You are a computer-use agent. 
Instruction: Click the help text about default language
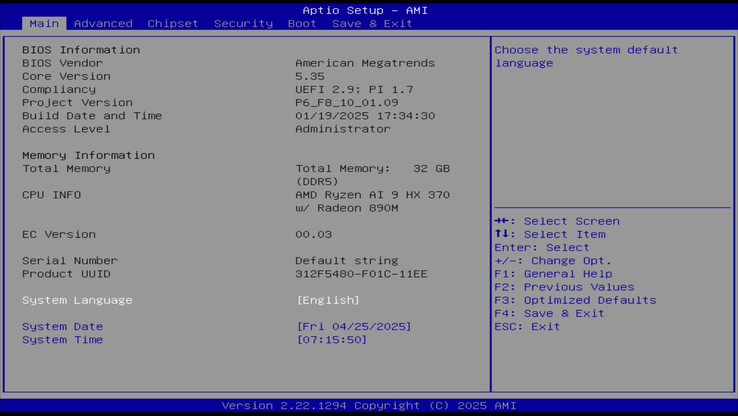pos(586,56)
